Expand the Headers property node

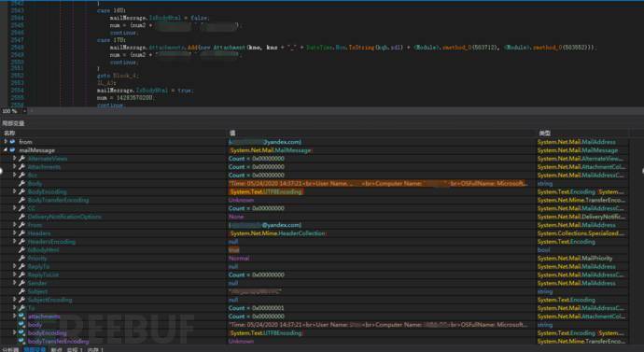pyautogui.click(x=14, y=233)
